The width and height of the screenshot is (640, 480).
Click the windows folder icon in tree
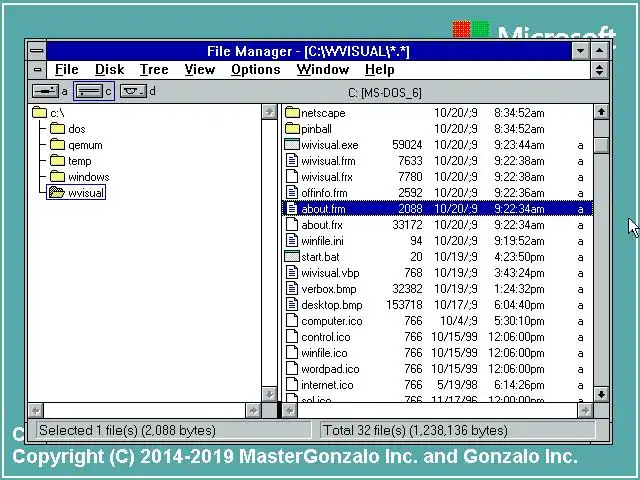pyautogui.click(x=57, y=176)
